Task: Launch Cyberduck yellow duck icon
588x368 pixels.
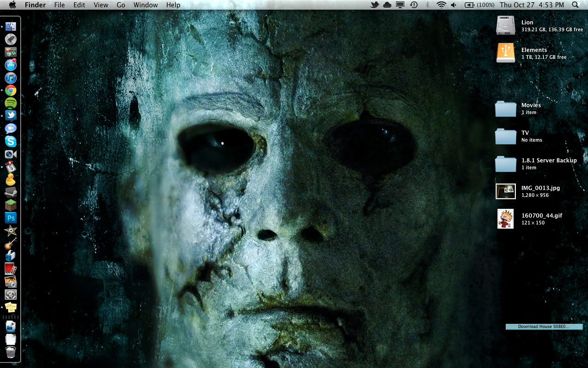Action: tap(11, 179)
